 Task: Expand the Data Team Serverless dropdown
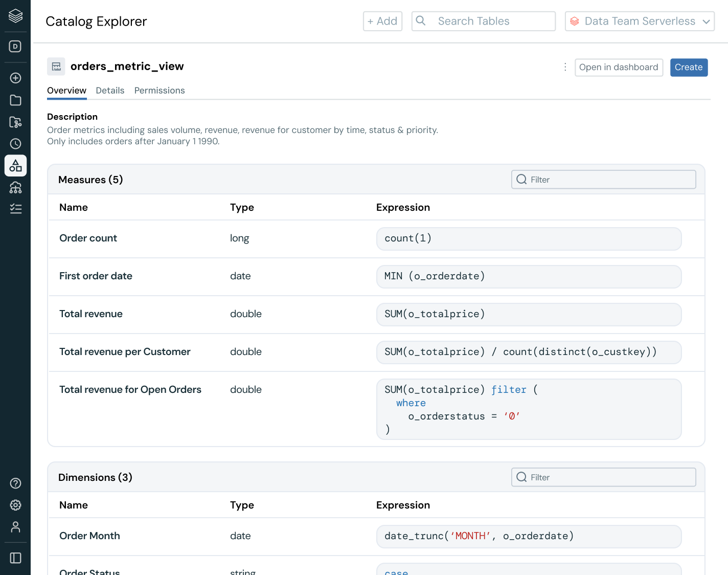(x=640, y=21)
